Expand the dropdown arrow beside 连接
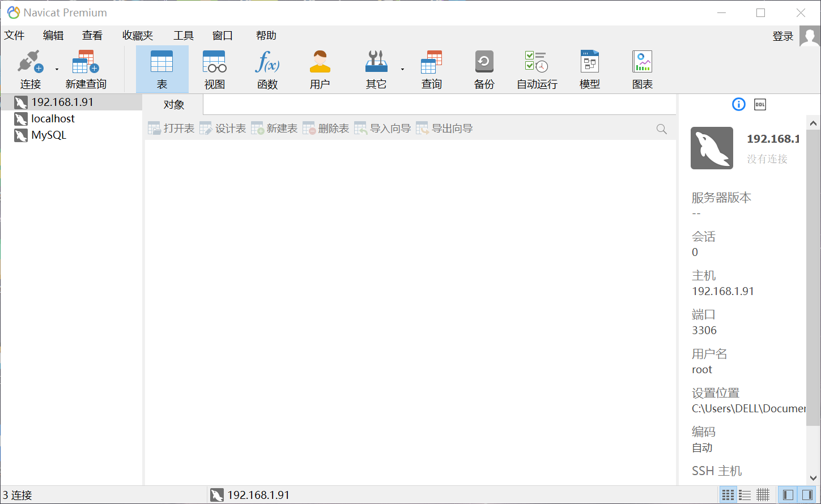 57,70
